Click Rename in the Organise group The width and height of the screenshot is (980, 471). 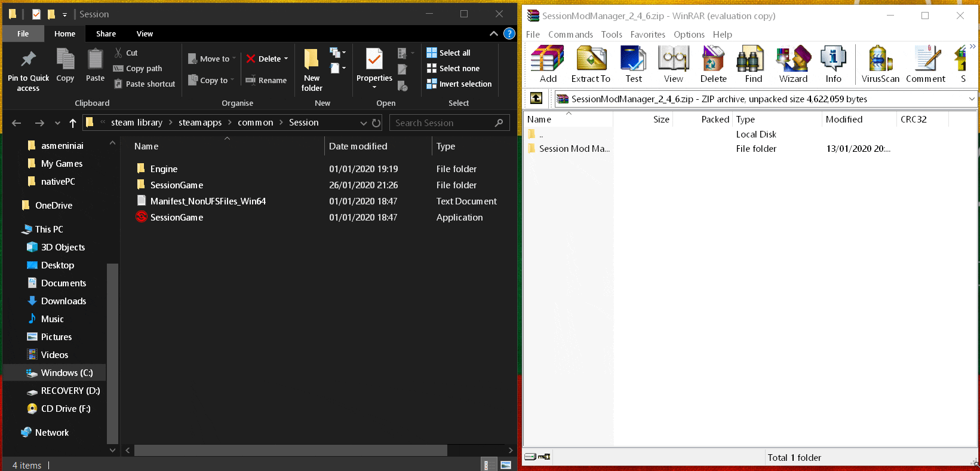pos(266,80)
